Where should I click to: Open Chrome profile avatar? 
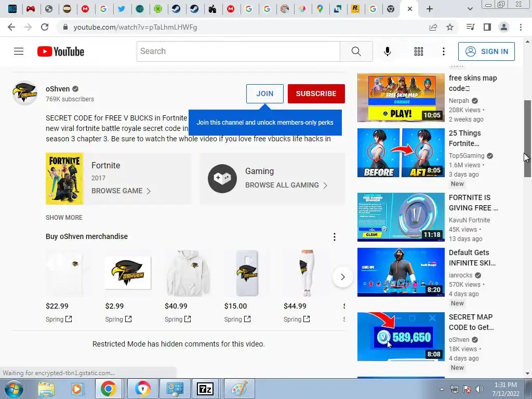point(504,27)
